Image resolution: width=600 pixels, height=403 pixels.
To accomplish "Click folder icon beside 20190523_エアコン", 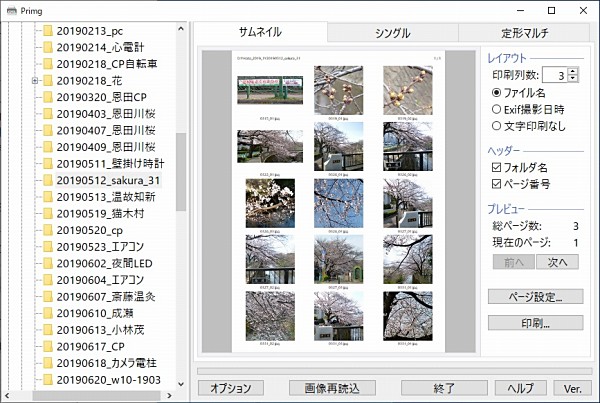I will 48,247.
